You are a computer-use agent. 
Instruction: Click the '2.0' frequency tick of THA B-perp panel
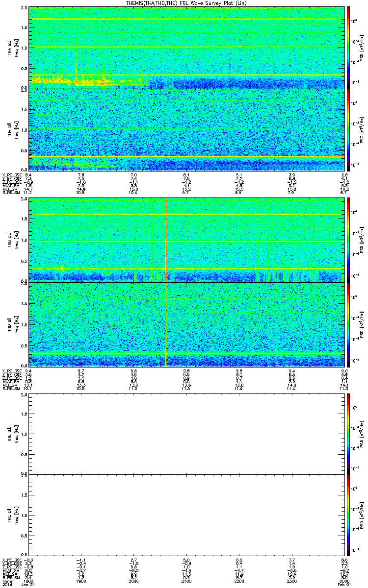point(25,9)
